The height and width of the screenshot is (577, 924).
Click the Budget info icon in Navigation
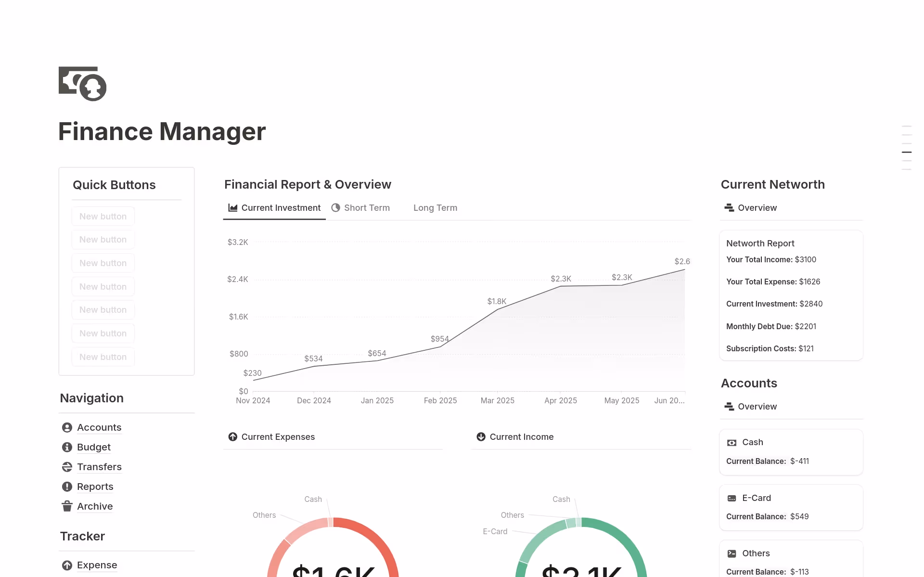[67, 447]
